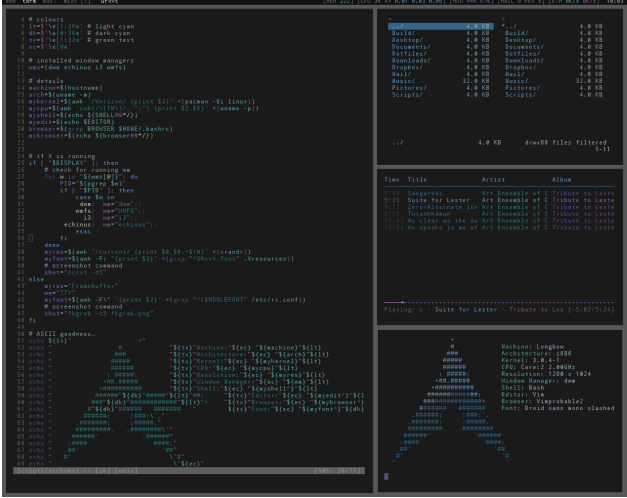Open Pictures/ folder in right file pane
The height and width of the screenshot is (498, 627).
tap(523, 88)
